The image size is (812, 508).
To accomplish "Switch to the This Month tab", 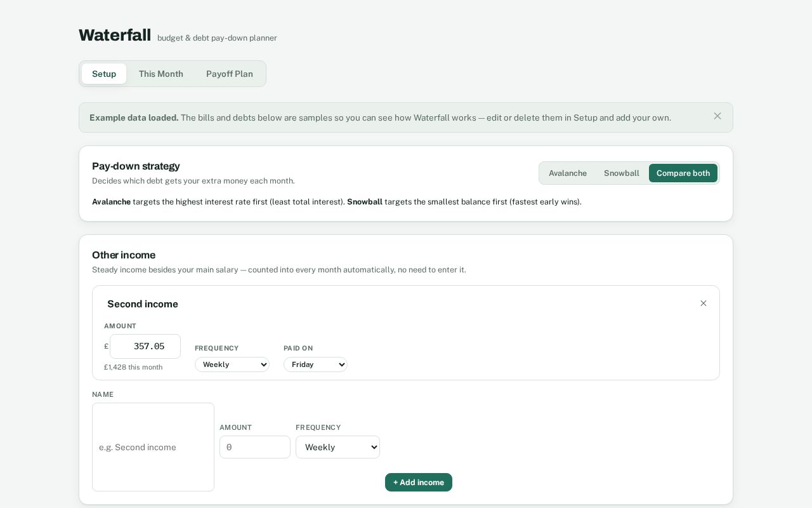I will tap(161, 74).
